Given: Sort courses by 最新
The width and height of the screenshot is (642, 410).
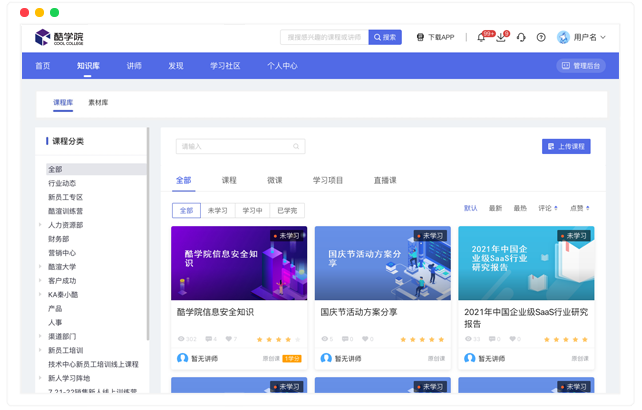Looking at the screenshot, I should (495, 208).
